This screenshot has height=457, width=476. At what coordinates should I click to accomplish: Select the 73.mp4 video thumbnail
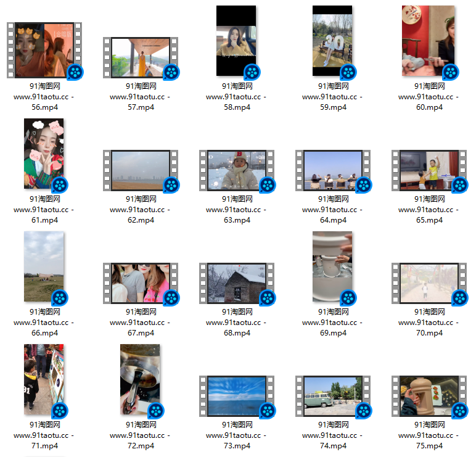click(237, 397)
